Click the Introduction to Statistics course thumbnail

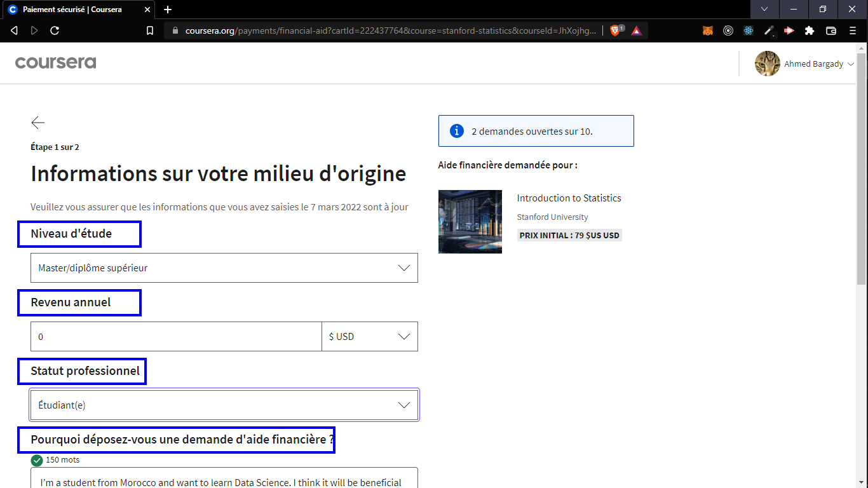pos(470,222)
